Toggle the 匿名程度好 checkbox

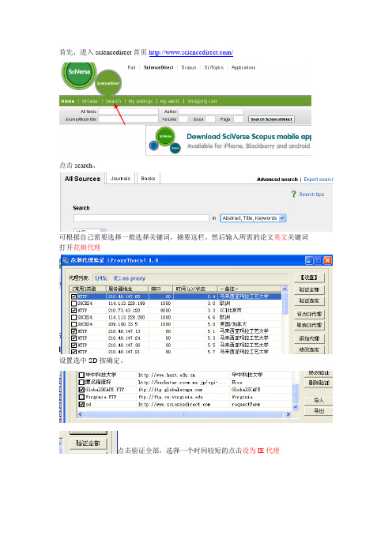[x=81, y=382]
